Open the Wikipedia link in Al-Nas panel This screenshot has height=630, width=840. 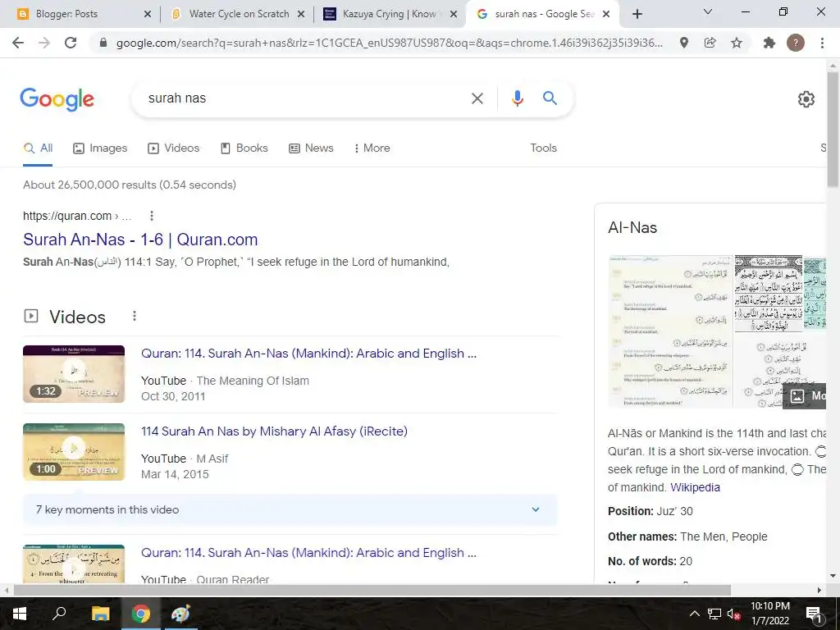coord(695,487)
